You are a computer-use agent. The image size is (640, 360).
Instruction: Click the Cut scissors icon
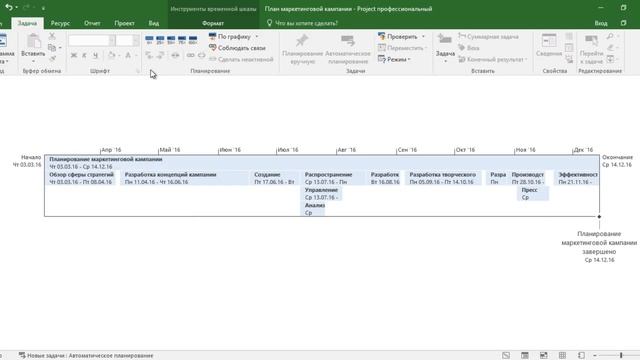click(x=52, y=36)
